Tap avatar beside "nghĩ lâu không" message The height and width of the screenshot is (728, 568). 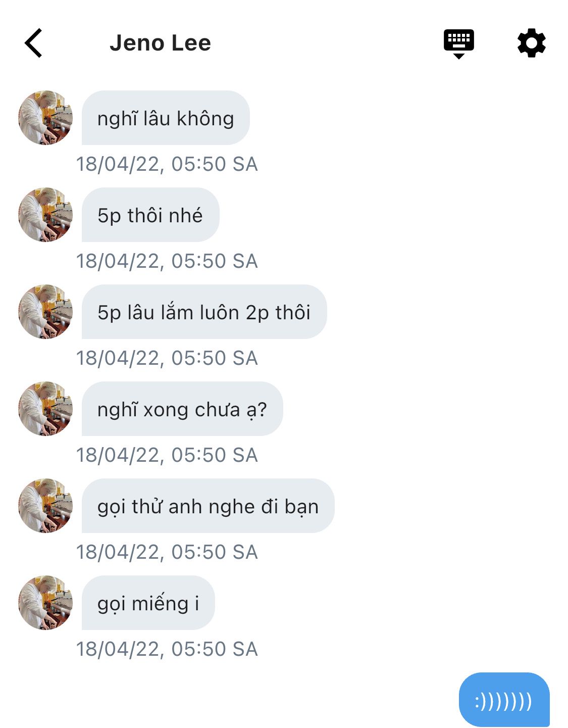[45, 118]
